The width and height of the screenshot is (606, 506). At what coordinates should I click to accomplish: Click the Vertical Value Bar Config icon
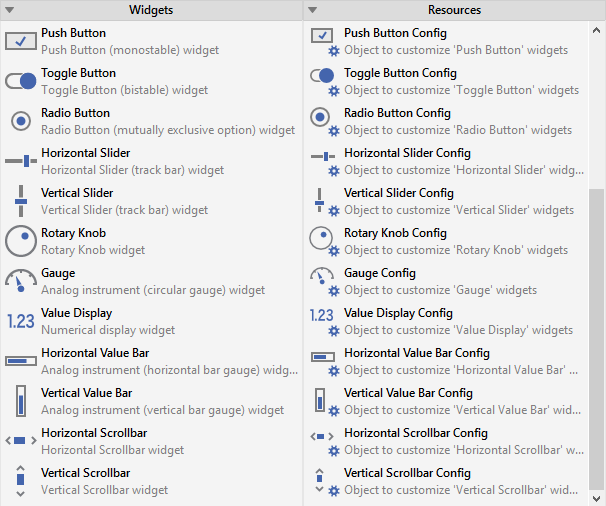point(322,401)
